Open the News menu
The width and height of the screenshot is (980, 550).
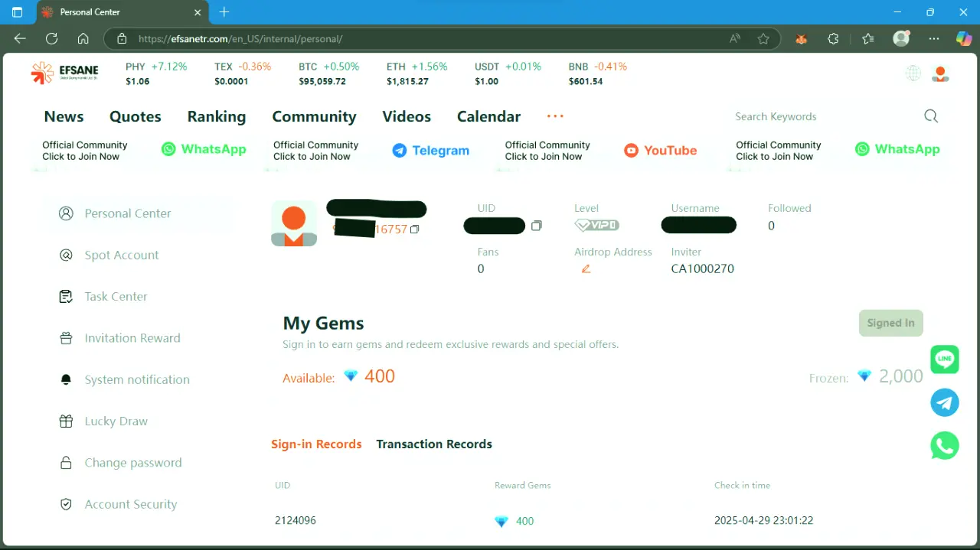pyautogui.click(x=64, y=116)
